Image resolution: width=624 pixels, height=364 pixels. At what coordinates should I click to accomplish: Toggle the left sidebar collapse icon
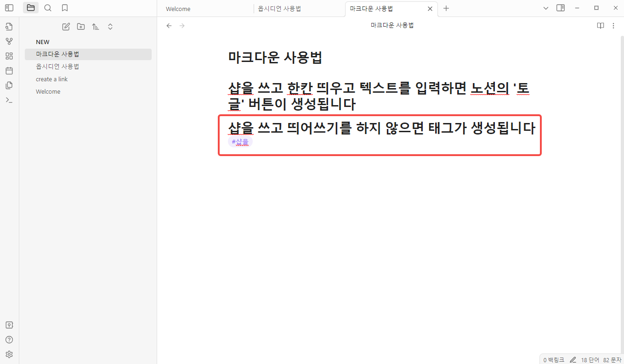point(9,8)
